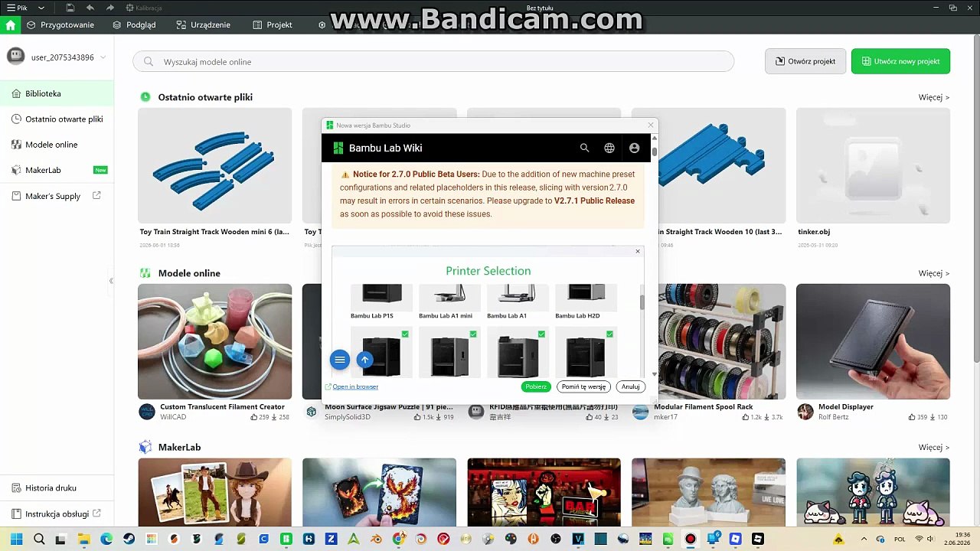The image size is (980, 551).
Task: Click the Bambu Lab H2D printer image
Action: tap(586, 297)
